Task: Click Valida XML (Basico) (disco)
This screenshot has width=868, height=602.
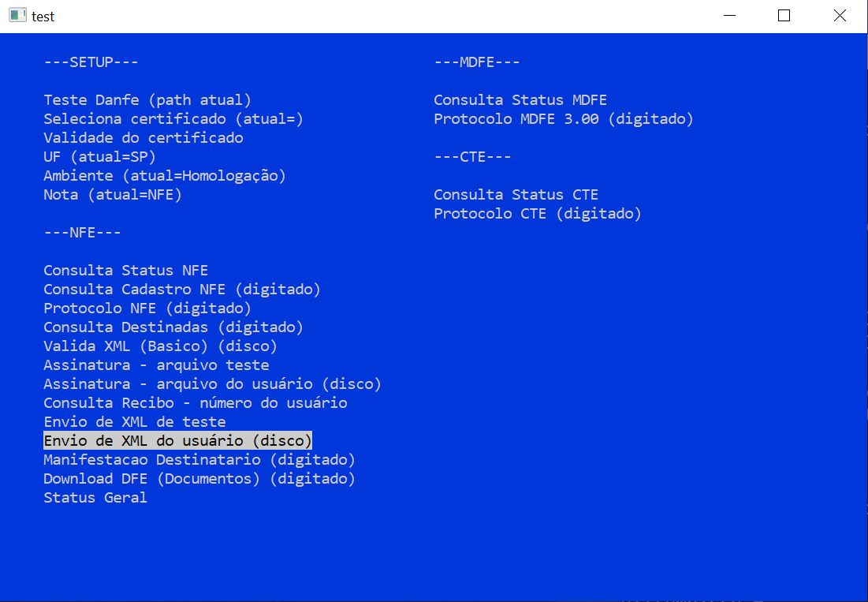Action: 160,346
